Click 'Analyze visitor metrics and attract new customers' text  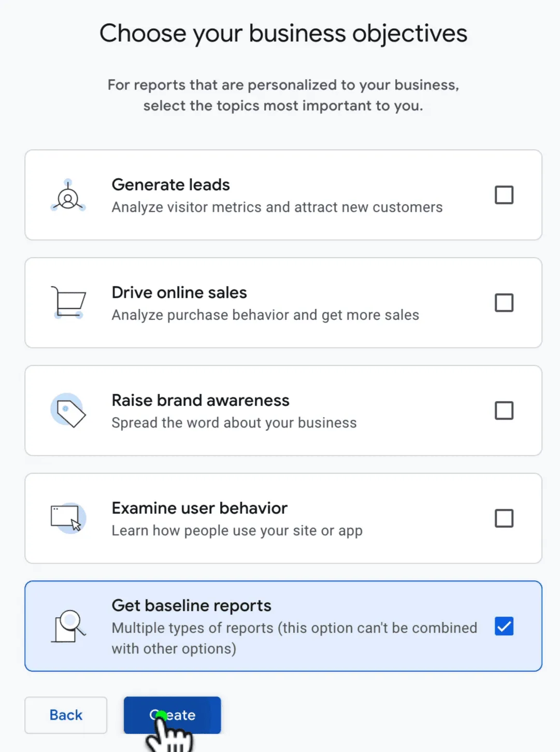(x=277, y=207)
